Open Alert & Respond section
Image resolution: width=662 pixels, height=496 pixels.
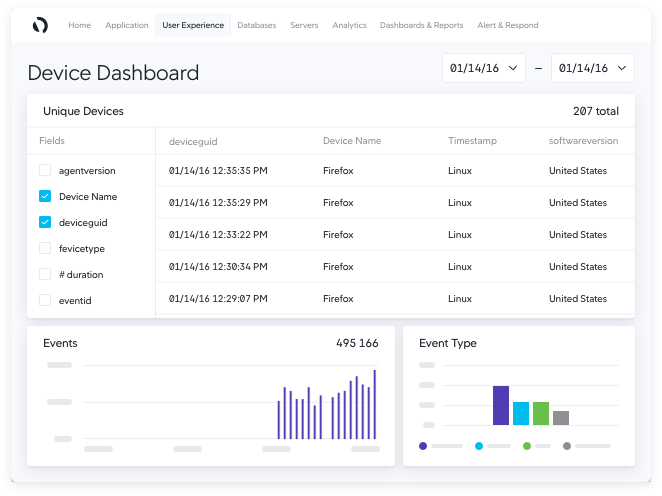(x=508, y=25)
